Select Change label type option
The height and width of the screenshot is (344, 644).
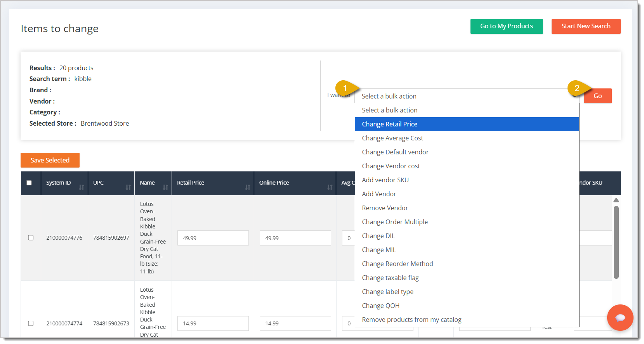(x=467, y=292)
